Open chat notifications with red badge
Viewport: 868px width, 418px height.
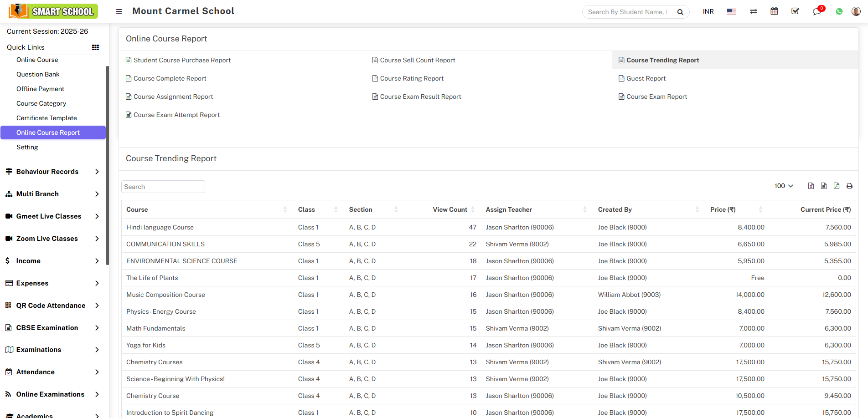tap(817, 11)
